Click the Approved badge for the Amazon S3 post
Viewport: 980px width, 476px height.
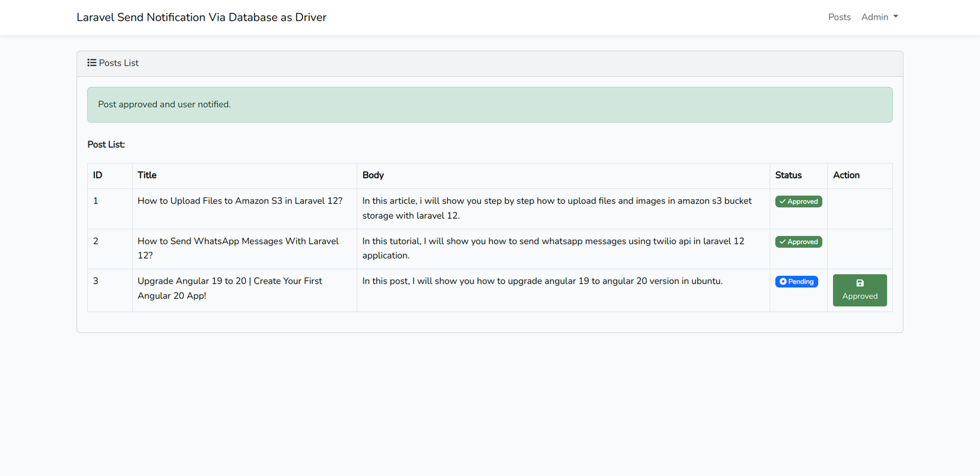click(799, 202)
